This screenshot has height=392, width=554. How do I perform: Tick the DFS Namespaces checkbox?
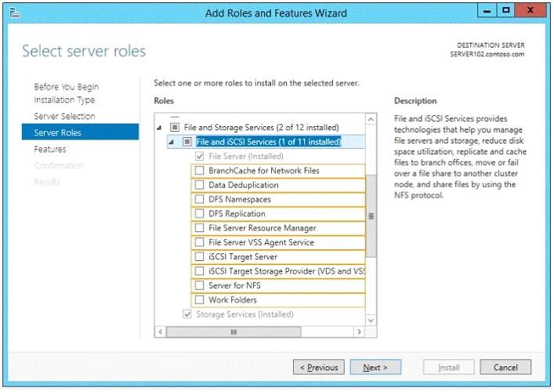pos(199,199)
